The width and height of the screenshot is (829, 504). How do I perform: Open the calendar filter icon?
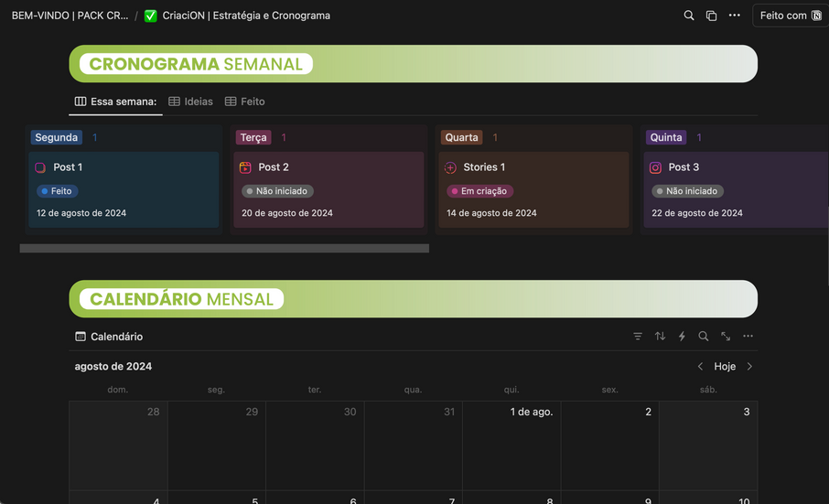tap(638, 336)
